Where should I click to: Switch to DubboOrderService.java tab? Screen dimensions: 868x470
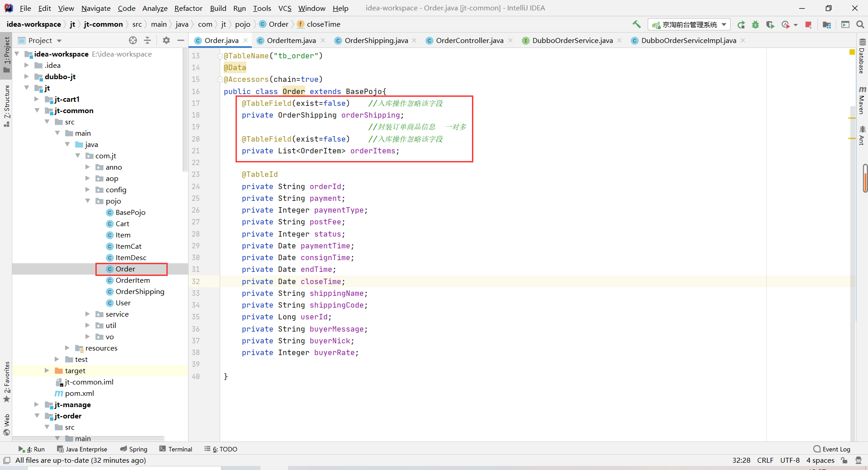coord(572,40)
